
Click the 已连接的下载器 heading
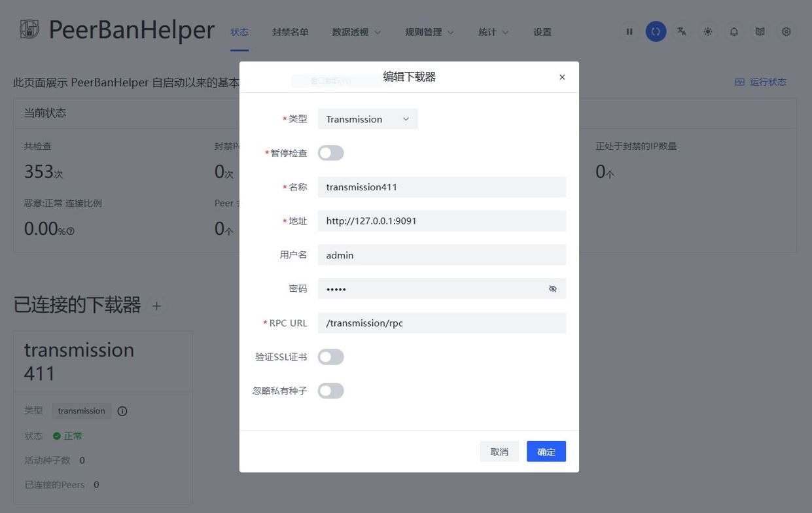click(77, 305)
